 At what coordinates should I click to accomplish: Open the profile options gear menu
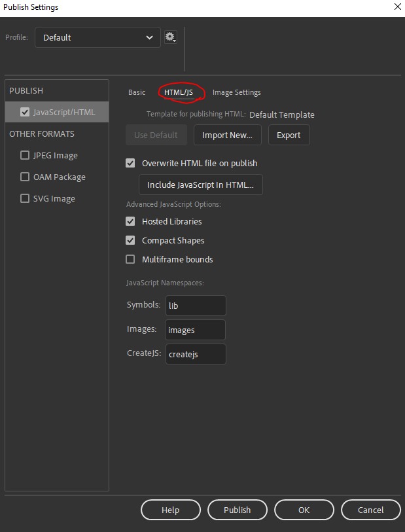[170, 37]
